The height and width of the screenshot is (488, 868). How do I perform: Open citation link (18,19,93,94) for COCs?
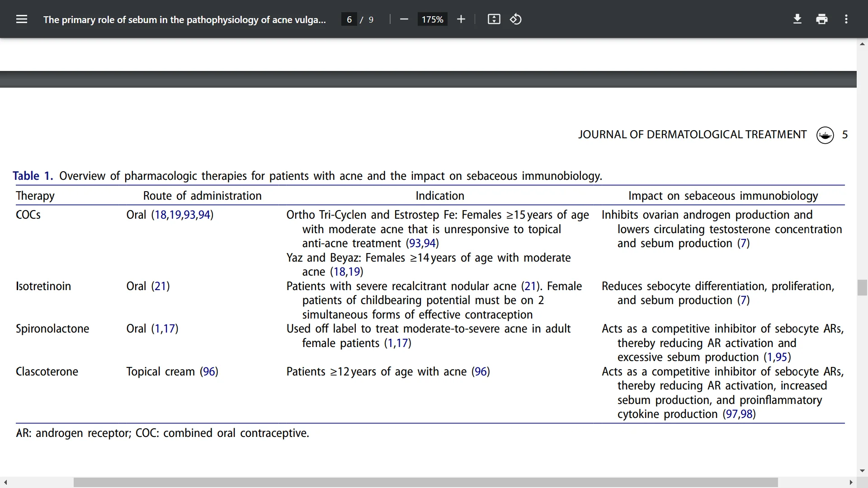tap(183, 215)
